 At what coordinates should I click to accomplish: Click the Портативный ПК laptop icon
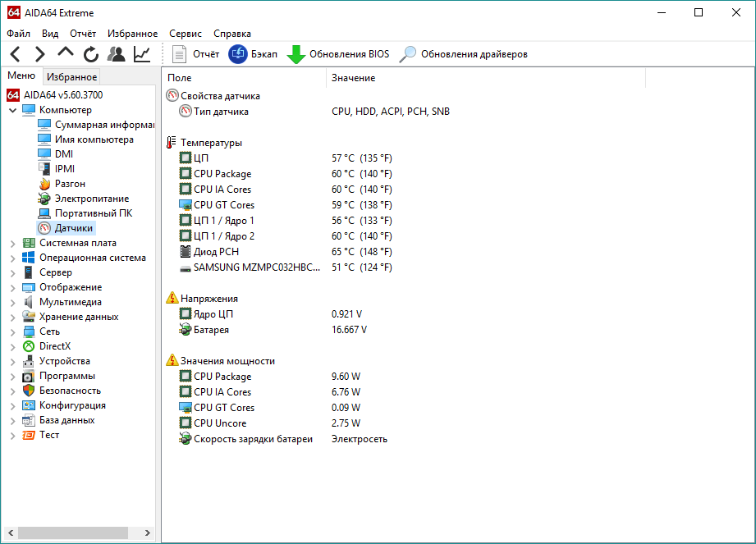click(44, 213)
